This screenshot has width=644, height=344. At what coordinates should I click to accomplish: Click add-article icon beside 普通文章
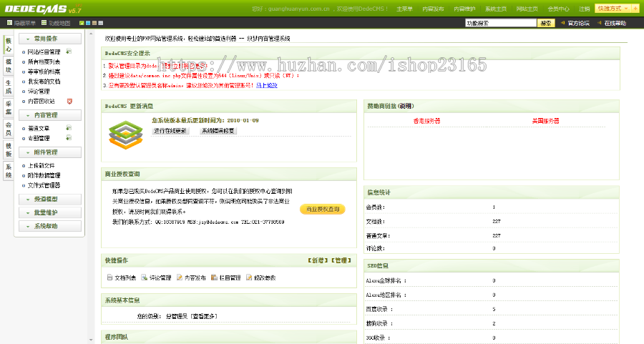[69, 128]
